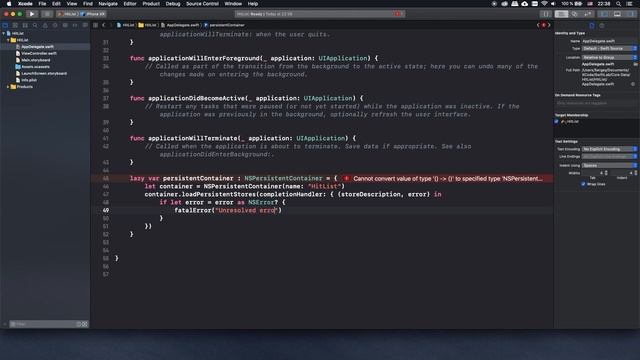Viewport: 640px width, 360px height.
Task: Open the Issue navigator warning icon
Action: click(45, 25)
